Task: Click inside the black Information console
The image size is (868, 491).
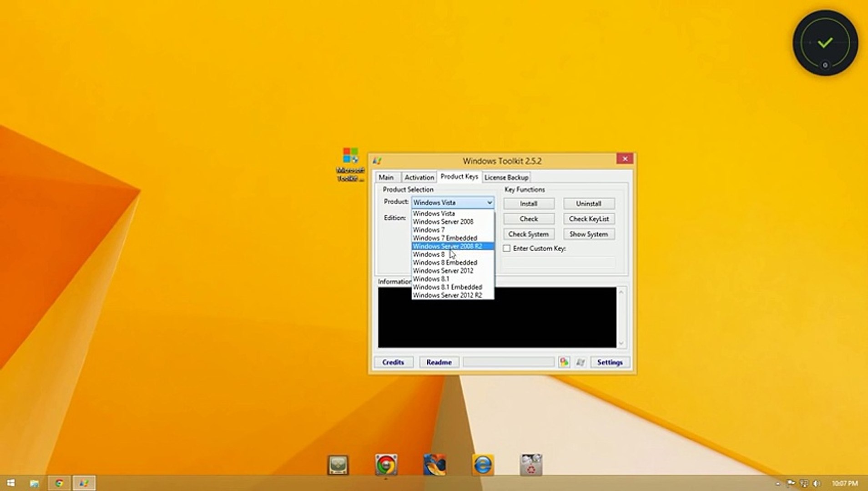Action: (497, 317)
